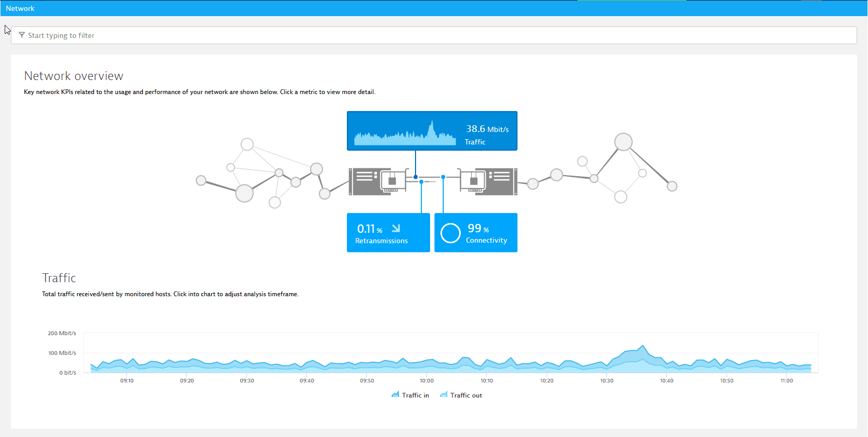The height and width of the screenshot is (437, 868).
Task: Click the chart at 11:00 time label
Action: [786, 381]
